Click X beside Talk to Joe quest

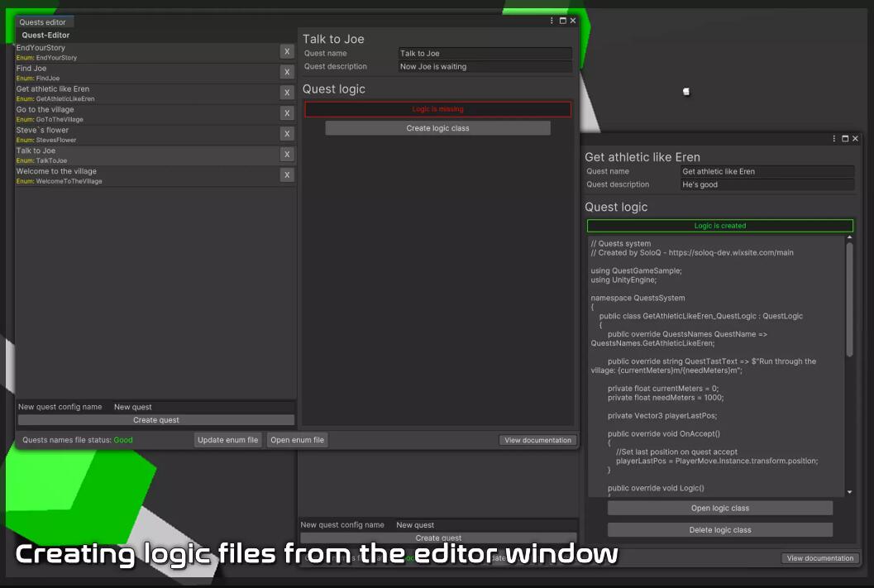pyautogui.click(x=287, y=155)
